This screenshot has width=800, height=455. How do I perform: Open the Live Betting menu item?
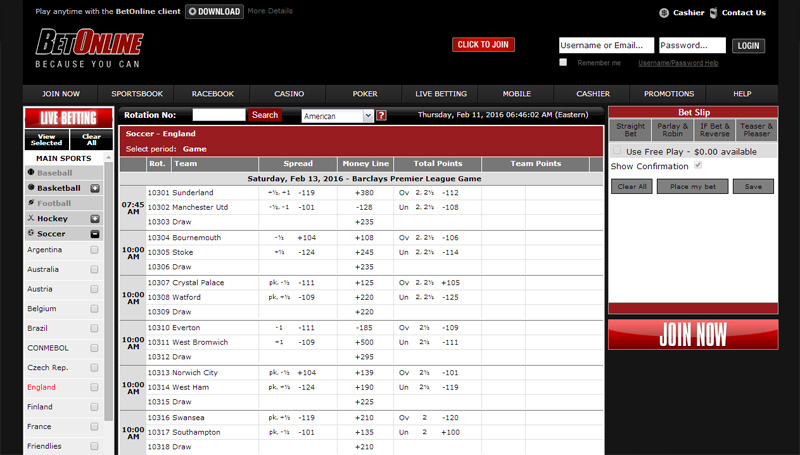441,94
